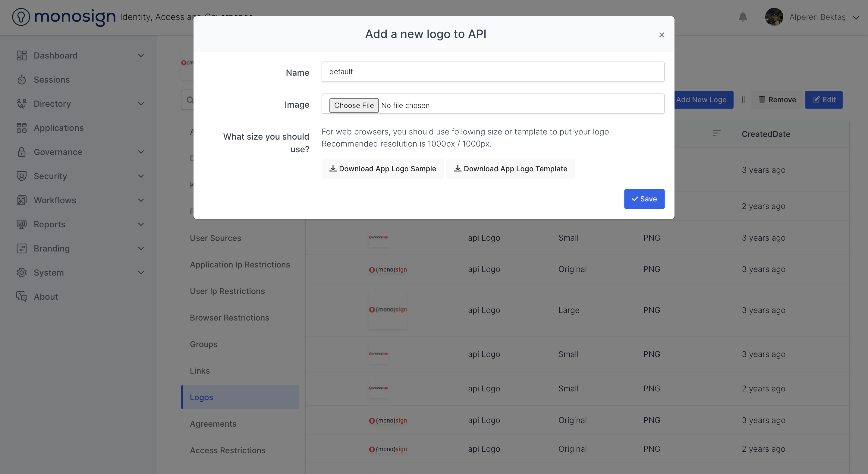
Task: Open the Agreements tab
Action: click(213, 424)
